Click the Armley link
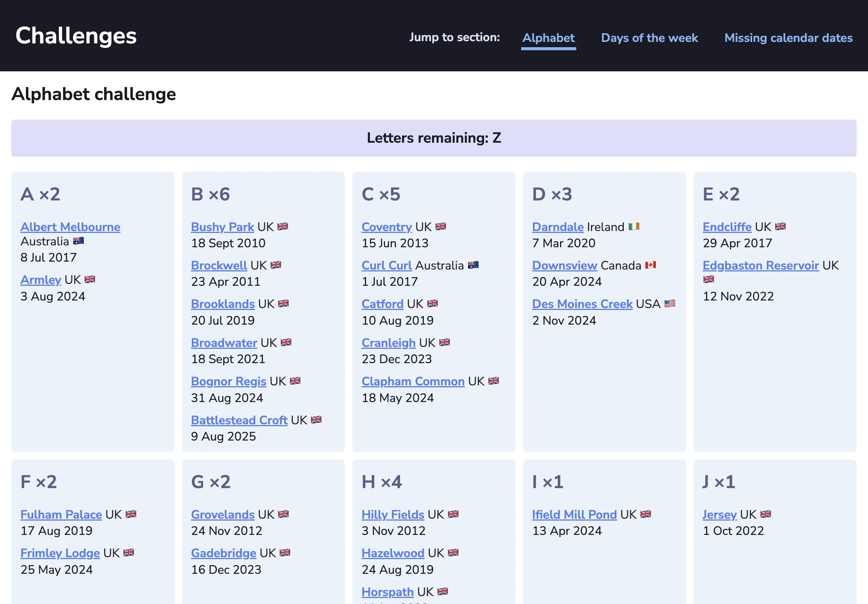 click(41, 279)
